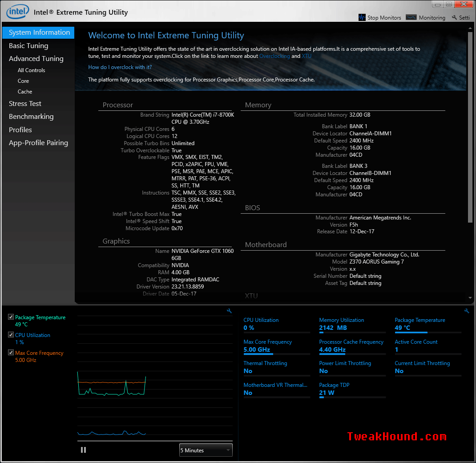Click the device locator 'ChannelB-DIMM1'
The height and width of the screenshot is (463, 476).
(x=371, y=173)
